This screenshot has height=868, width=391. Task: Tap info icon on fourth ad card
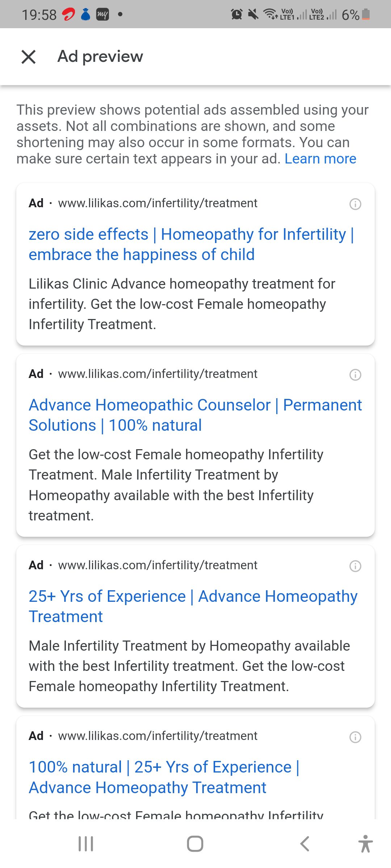coord(355,737)
